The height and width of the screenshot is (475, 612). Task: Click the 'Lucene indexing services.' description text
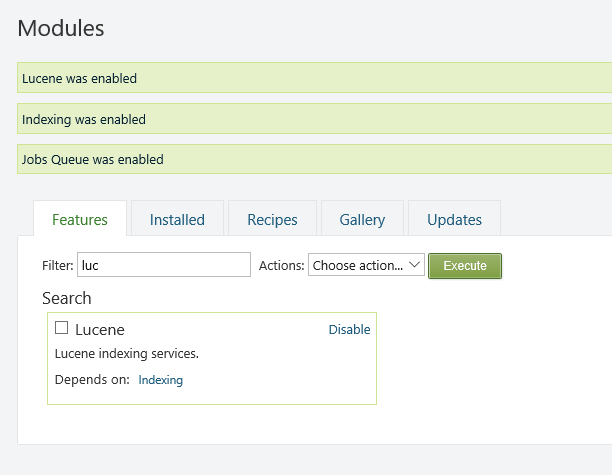(127, 353)
